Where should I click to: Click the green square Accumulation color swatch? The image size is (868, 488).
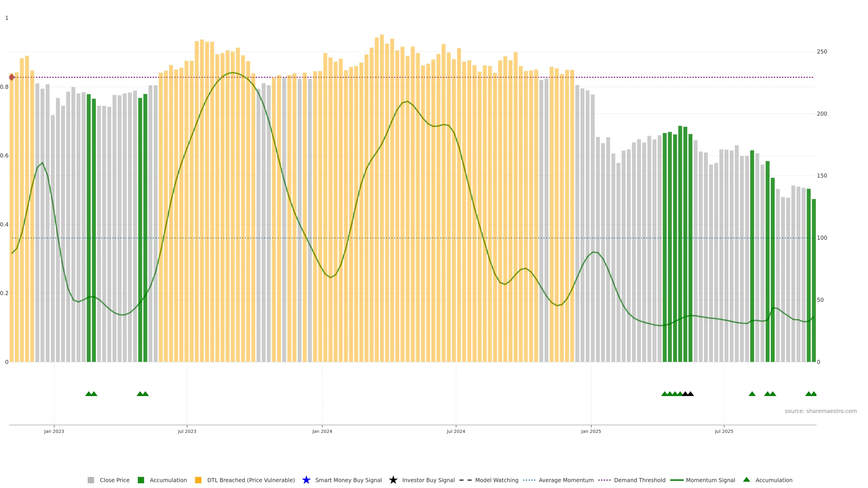141,480
